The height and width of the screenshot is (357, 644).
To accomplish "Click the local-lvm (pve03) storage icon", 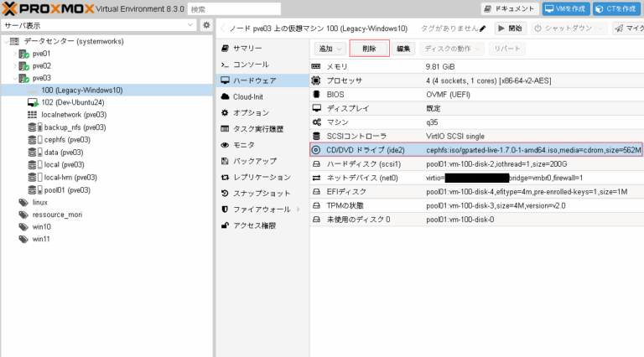I will pos(35,178).
